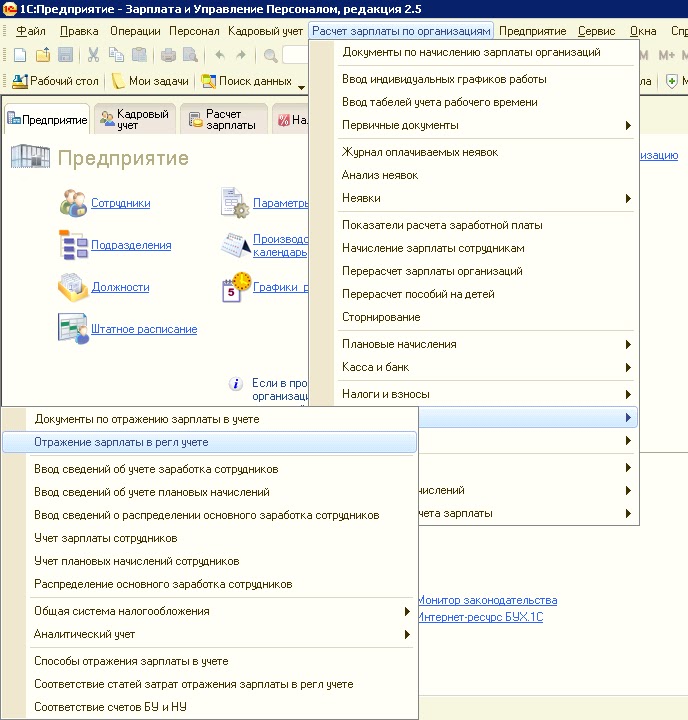Click the Сотрудники people icon
Image resolution: width=688 pixels, height=720 pixels.
73,203
